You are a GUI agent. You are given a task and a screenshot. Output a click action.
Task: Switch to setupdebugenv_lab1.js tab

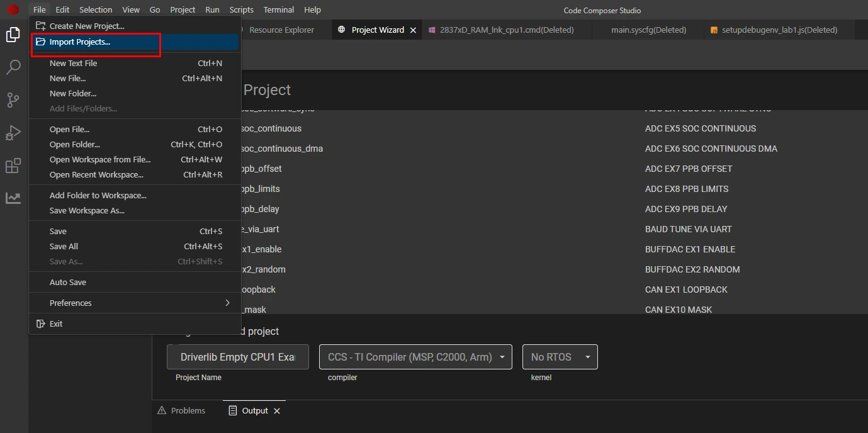pyautogui.click(x=779, y=30)
